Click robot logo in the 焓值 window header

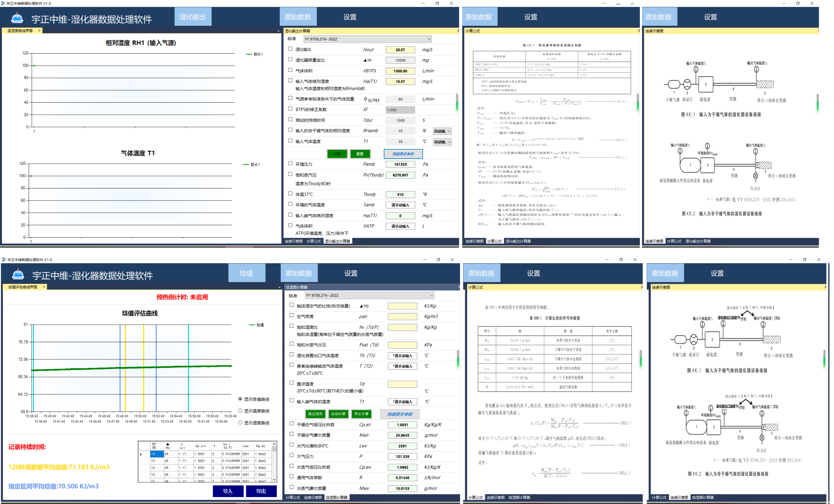pyautogui.click(x=18, y=274)
